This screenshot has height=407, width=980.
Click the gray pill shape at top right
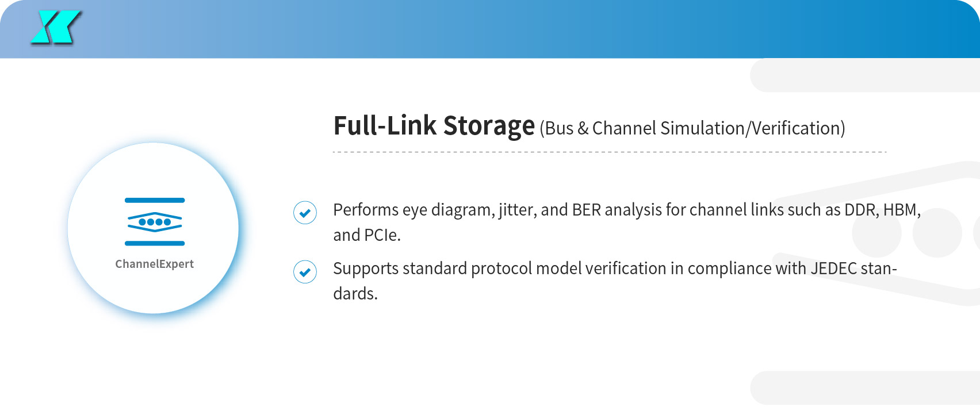pyautogui.click(x=863, y=75)
